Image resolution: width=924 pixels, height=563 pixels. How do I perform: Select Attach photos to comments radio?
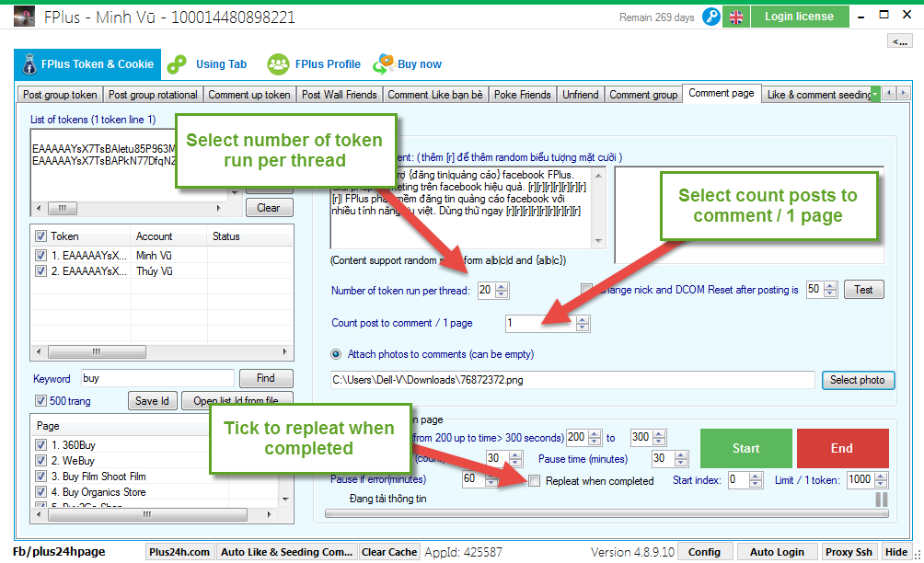point(336,354)
